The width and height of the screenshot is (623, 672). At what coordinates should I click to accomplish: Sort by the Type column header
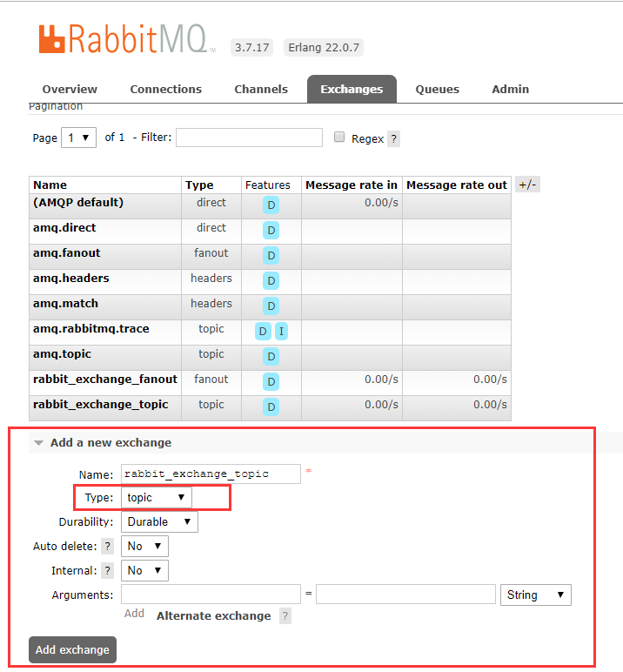[x=199, y=185]
